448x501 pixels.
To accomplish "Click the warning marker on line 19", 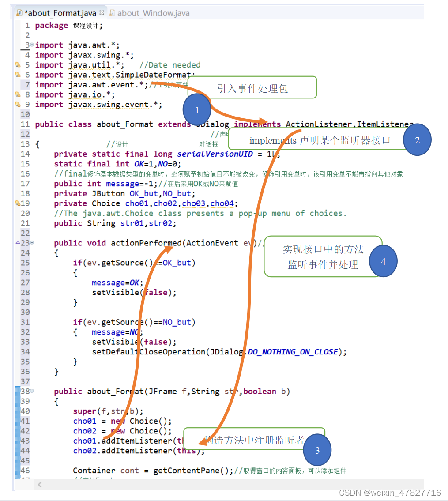I will tap(17, 203).
